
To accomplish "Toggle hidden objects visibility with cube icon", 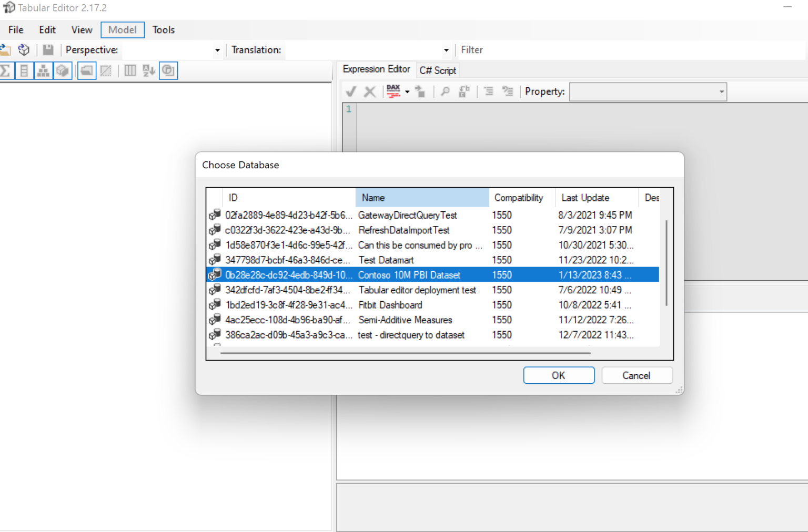I will [x=63, y=70].
